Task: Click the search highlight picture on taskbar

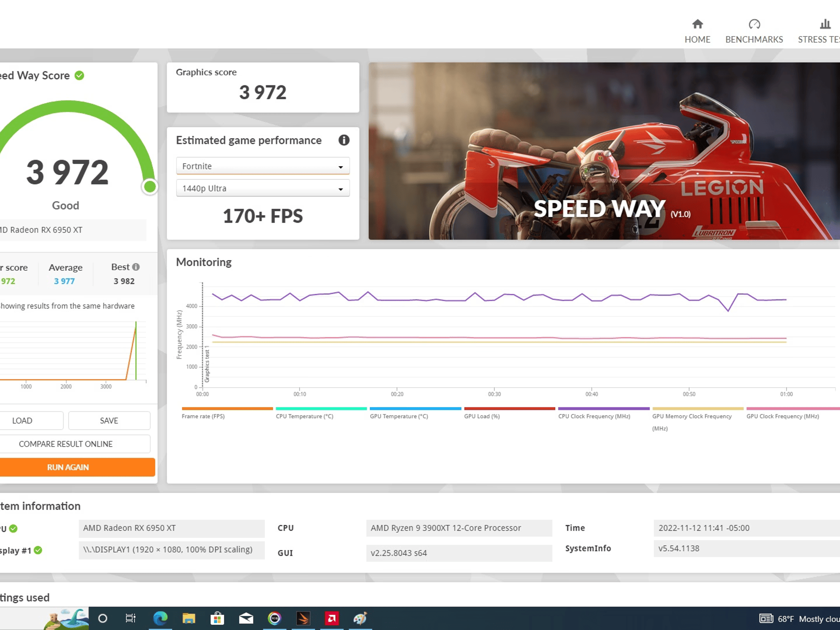Action: pyautogui.click(x=66, y=619)
